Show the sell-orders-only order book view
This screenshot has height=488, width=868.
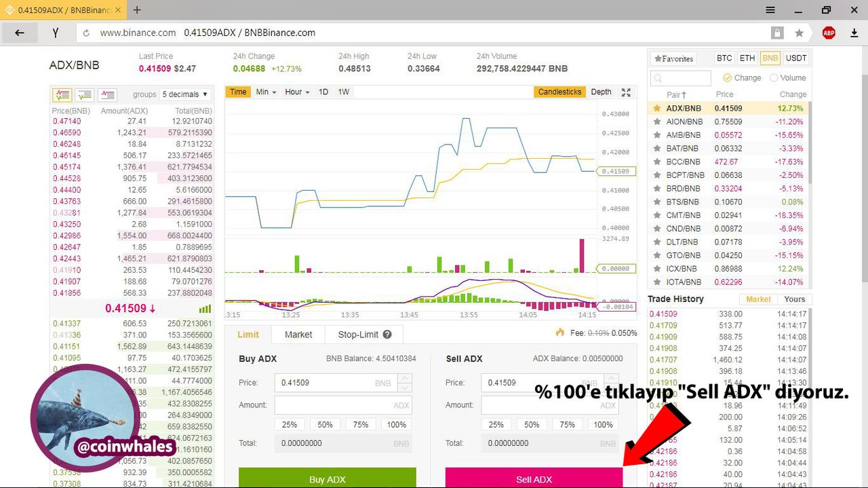click(107, 95)
